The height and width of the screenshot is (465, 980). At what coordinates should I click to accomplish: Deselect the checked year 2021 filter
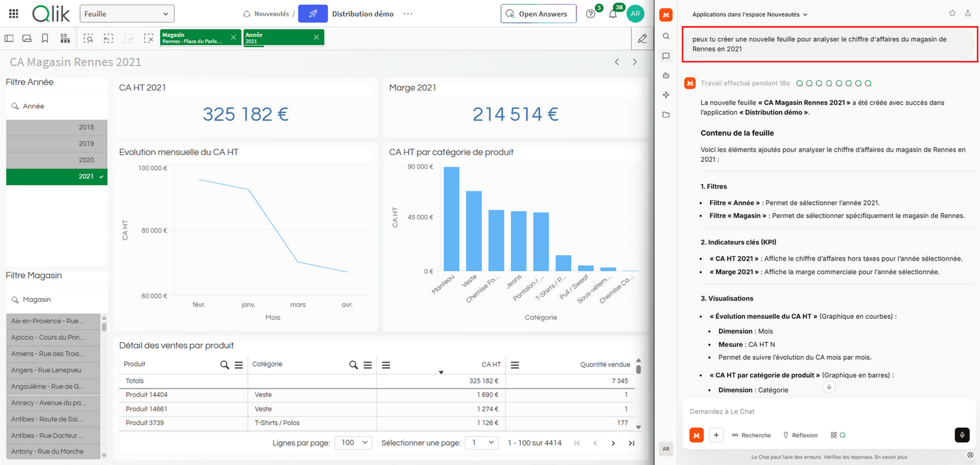[x=56, y=176]
